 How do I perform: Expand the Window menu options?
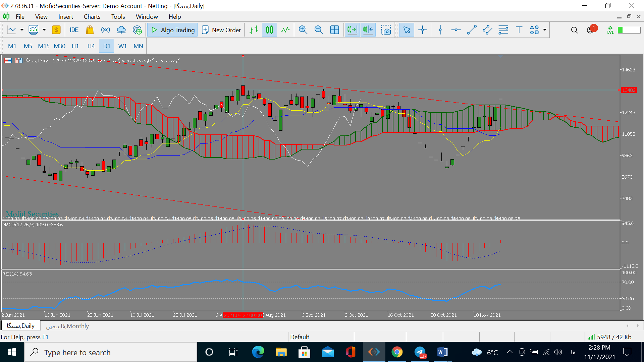(146, 16)
